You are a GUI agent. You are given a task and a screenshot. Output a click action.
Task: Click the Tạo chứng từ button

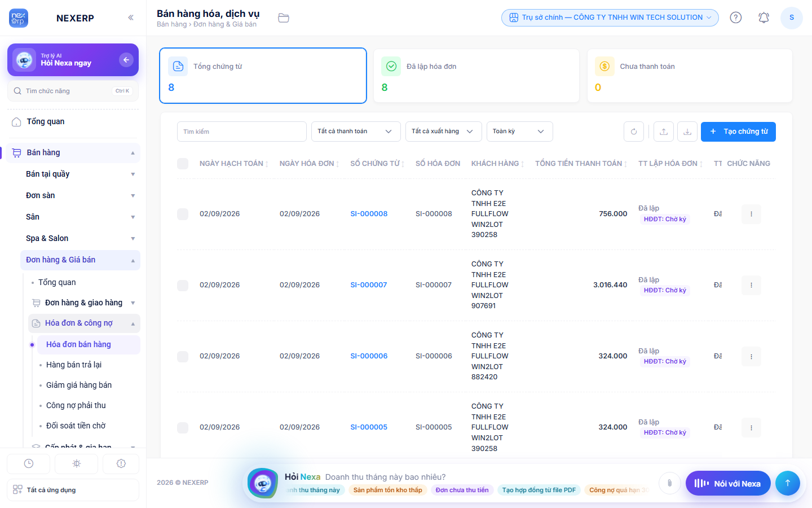point(738,132)
